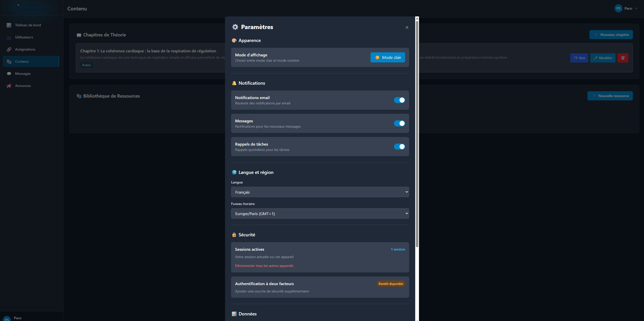The width and height of the screenshot is (644, 321).
Task: Open the Langue dropdown showing Français
Action: (x=320, y=192)
